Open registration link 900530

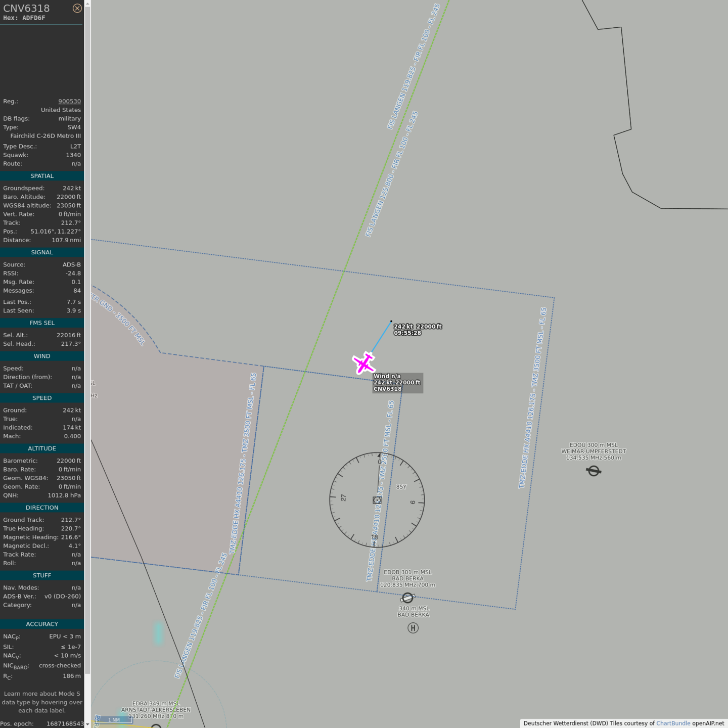[69, 101]
